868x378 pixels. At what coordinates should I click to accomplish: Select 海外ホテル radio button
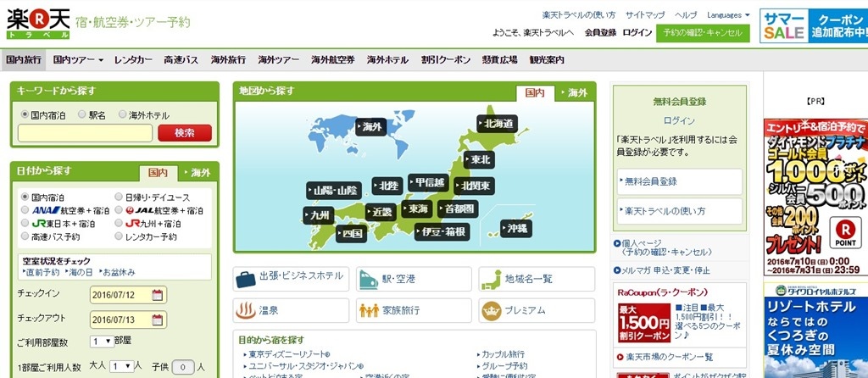click(122, 114)
